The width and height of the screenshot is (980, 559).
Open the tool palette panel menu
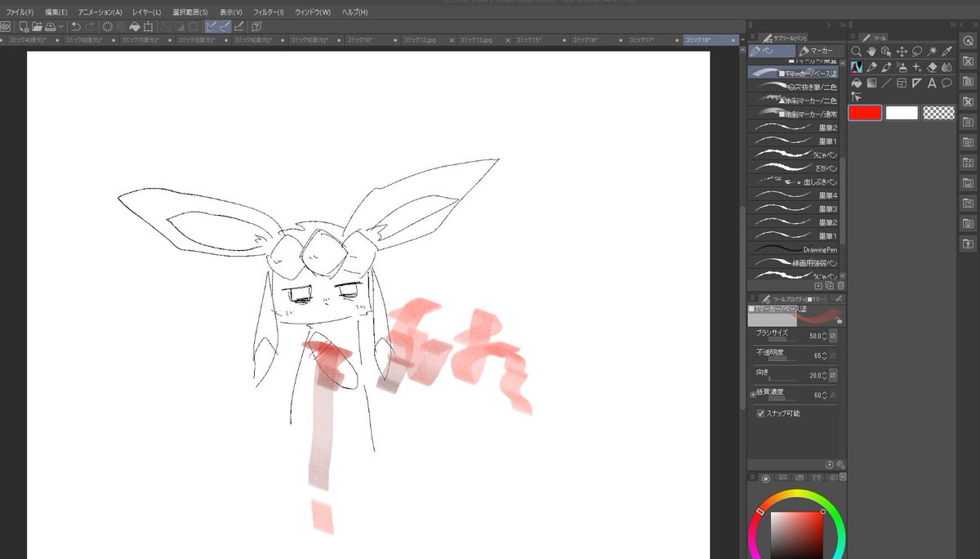click(x=854, y=37)
